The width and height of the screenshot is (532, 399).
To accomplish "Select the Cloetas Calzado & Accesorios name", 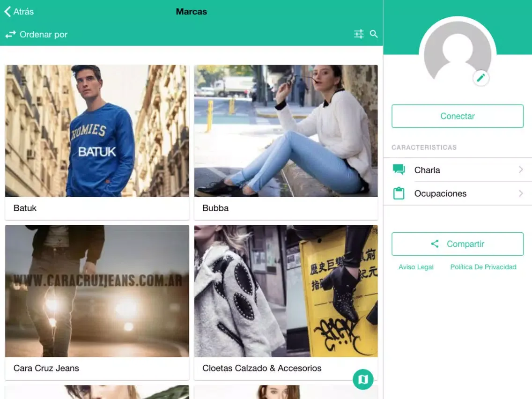I will (x=262, y=368).
